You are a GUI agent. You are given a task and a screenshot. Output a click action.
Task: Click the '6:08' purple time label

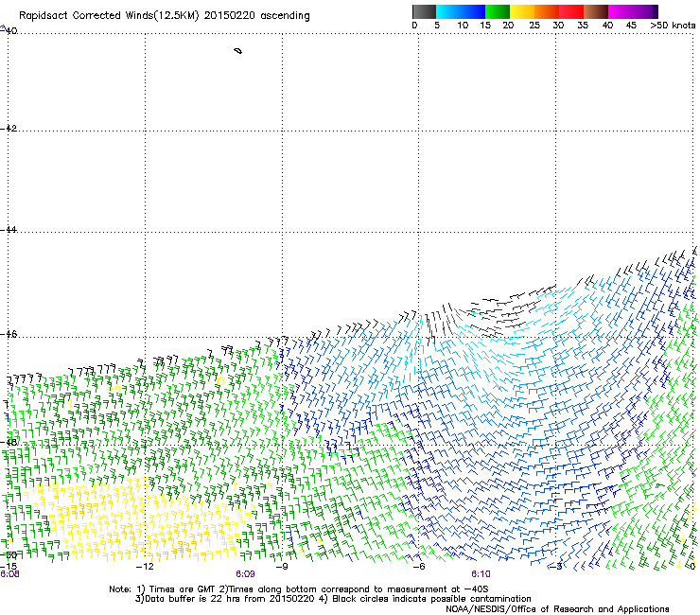[x=9, y=574]
